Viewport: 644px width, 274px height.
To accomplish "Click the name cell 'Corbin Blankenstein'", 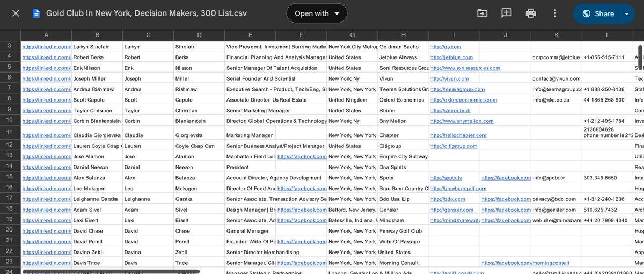I will coord(97,121).
